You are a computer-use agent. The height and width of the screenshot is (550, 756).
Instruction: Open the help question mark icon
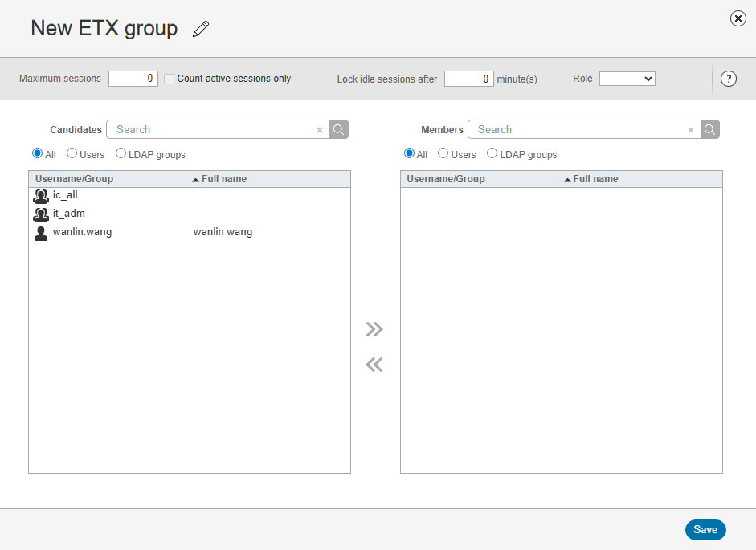click(x=729, y=79)
